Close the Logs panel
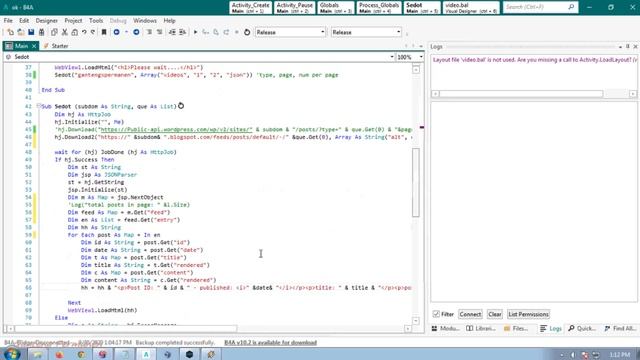This screenshot has height=360, width=640. click(636, 47)
